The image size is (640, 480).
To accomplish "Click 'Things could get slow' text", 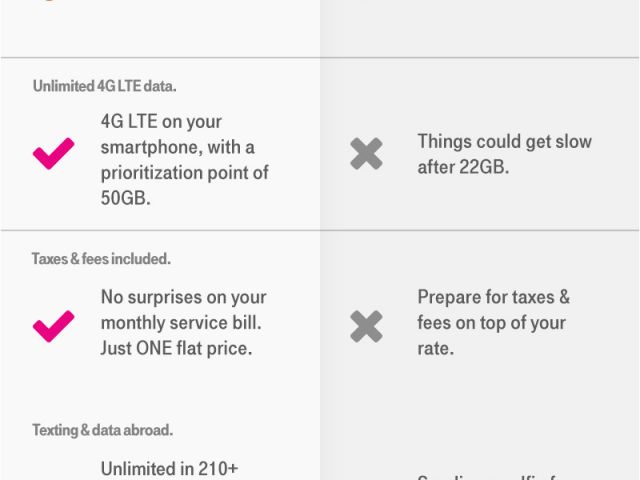I will pyautogui.click(x=504, y=141).
